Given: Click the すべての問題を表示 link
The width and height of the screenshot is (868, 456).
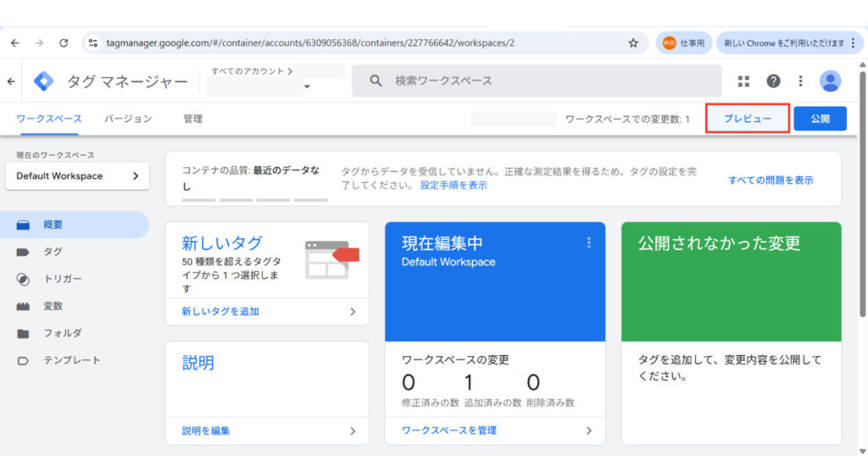Looking at the screenshot, I should (771, 180).
